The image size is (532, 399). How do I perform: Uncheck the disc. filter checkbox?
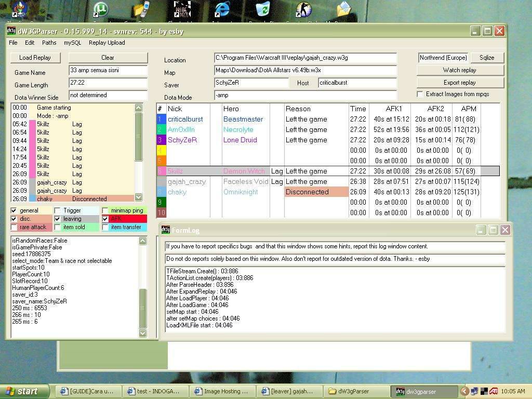pos(14,219)
